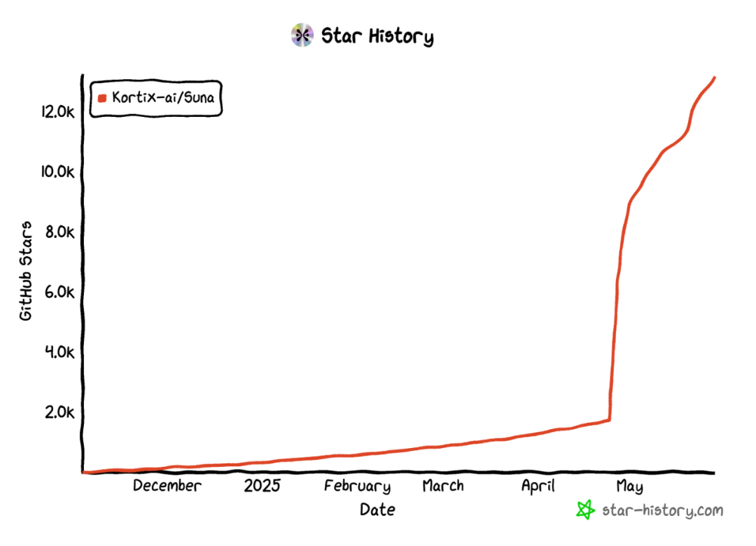Click the "12.0k" y-axis tick label
Image resolution: width=756 pixels, height=546 pixels.
click(58, 112)
